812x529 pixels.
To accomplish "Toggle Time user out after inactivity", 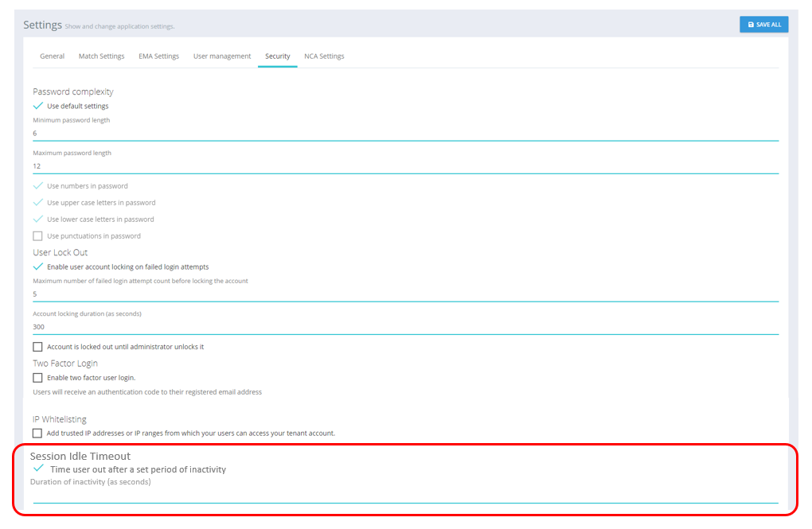I will coord(38,469).
